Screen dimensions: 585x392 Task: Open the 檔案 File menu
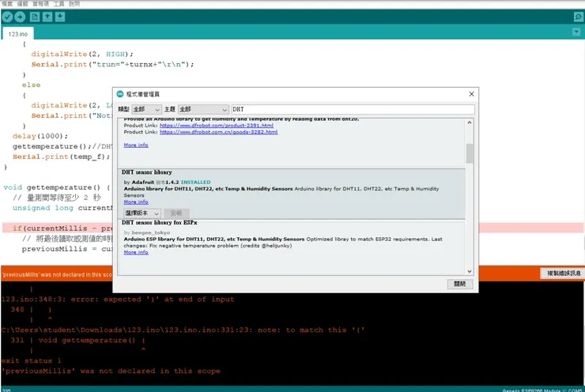click(x=7, y=3)
